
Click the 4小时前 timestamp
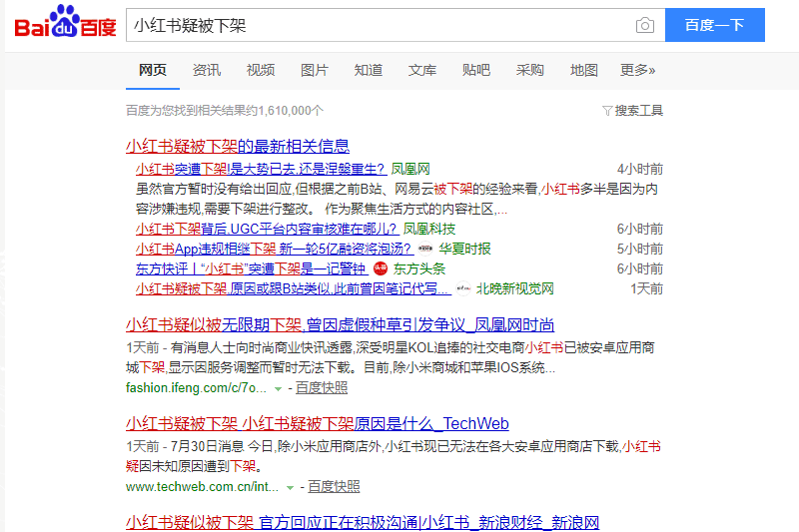[x=640, y=169]
